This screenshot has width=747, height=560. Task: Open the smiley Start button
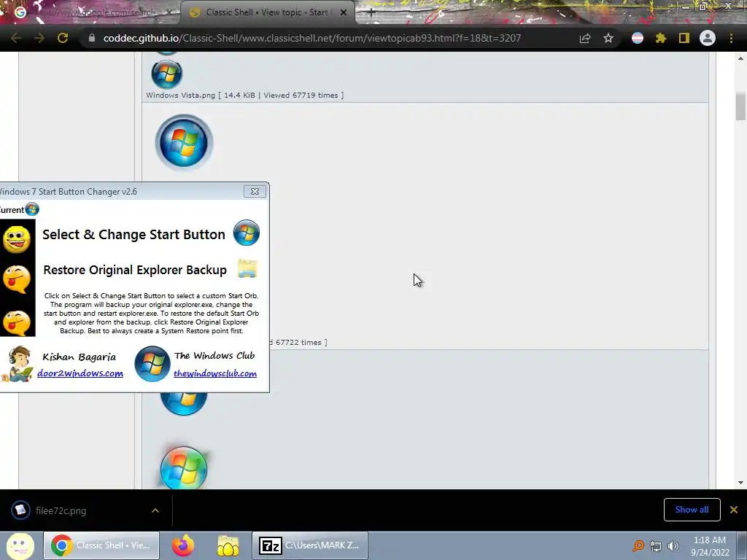click(20, 545)
